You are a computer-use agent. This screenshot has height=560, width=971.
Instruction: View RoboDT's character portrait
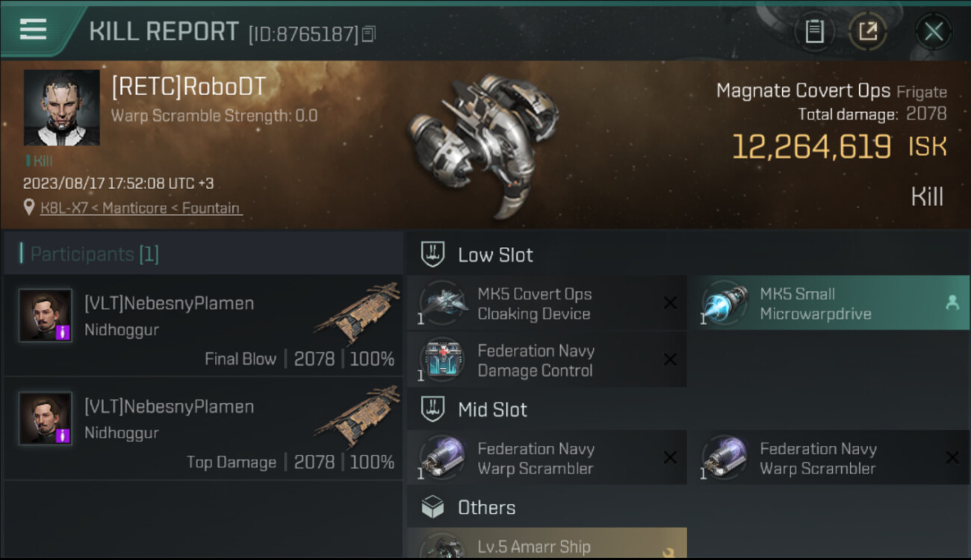61,108
